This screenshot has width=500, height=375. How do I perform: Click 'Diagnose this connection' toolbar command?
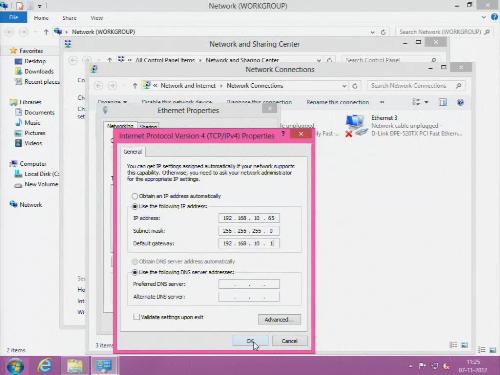click(x=259, y=102)
